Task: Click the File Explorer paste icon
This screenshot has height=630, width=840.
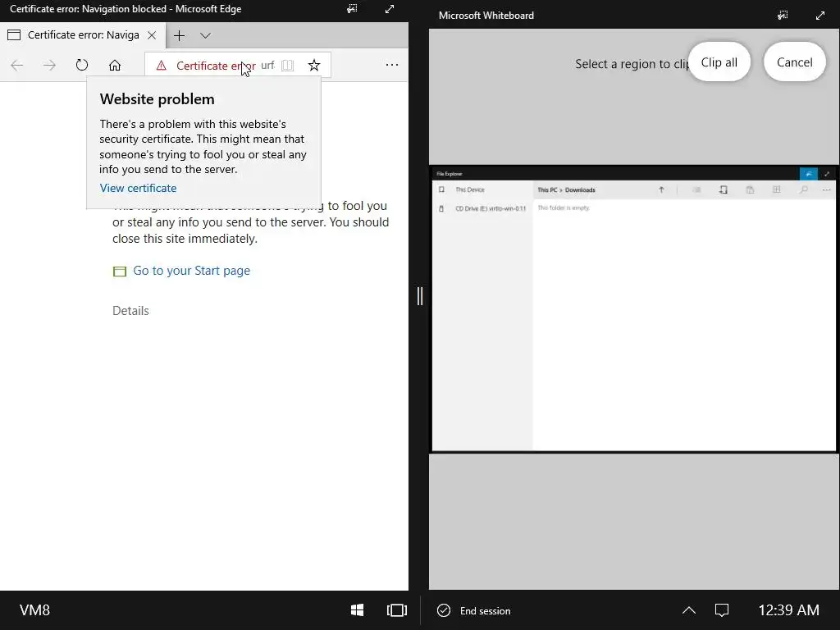Action: point(750,189)
